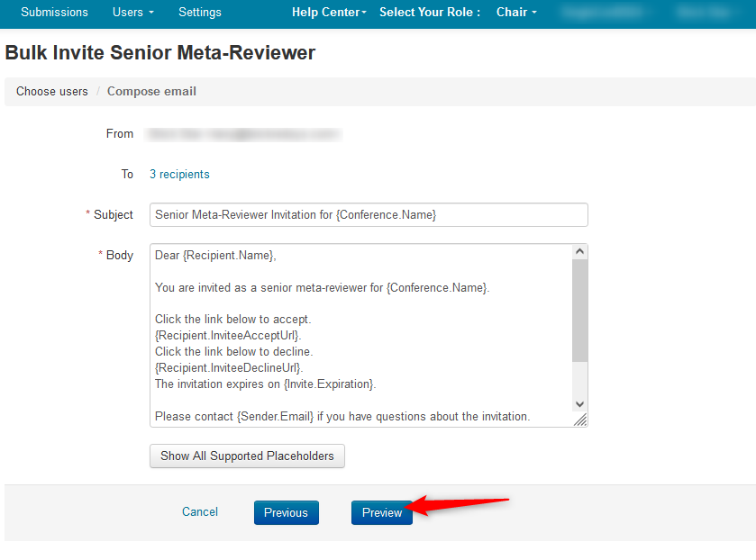Image resolution: width=756 pixels, height=560 pixels.
Task: Preview the invitation email
Action: pos(382,513)
